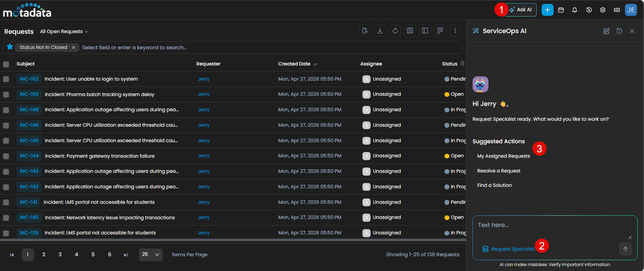Select the INC-144 row checkbox

point(6,156)
